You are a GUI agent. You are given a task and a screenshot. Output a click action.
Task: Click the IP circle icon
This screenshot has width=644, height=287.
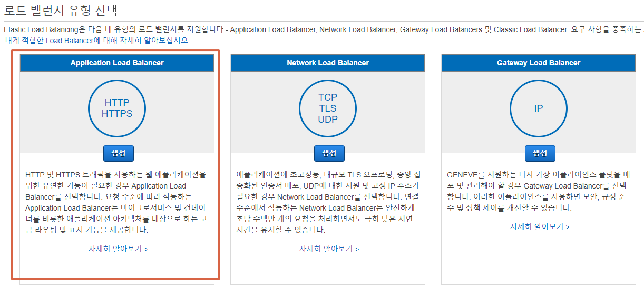[539, 108]
